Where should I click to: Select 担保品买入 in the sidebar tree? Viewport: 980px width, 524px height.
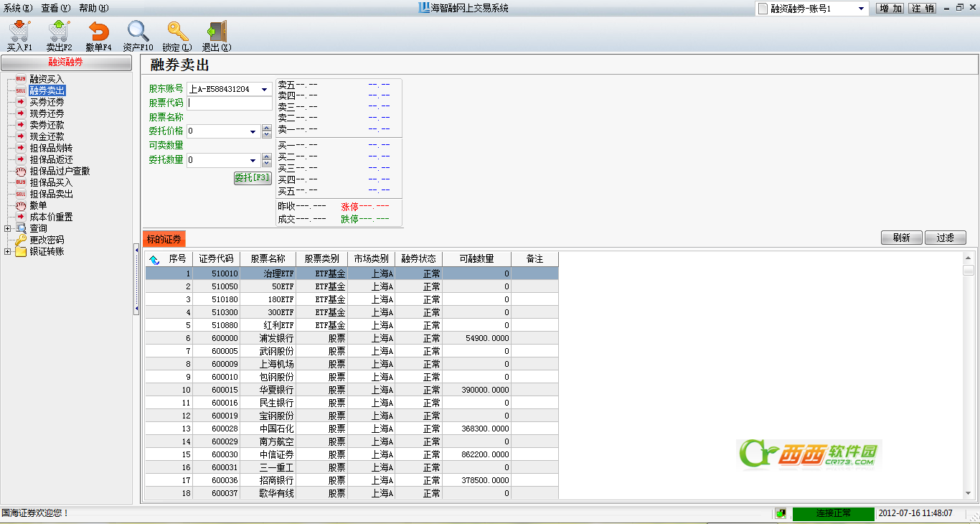[x=51, y=182]
